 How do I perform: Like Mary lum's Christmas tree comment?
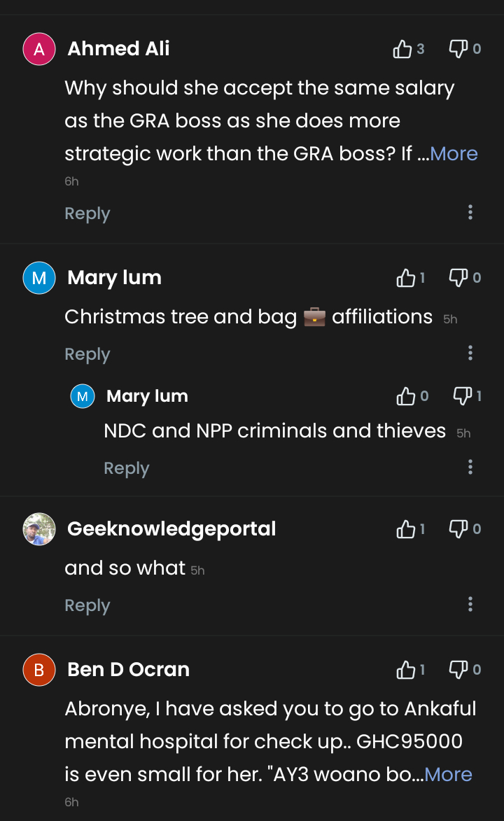[x=405, y=279]
